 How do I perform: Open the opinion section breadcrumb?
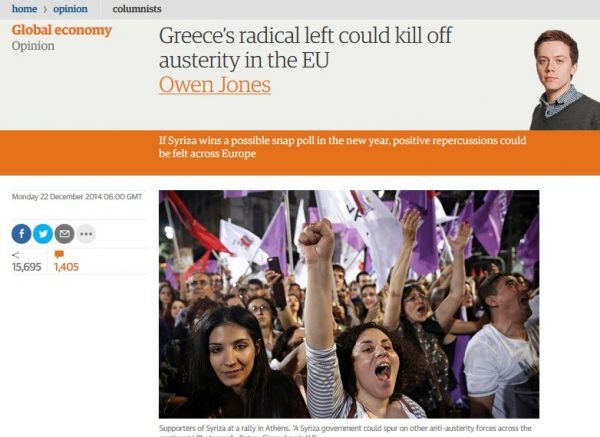(70, 9)
